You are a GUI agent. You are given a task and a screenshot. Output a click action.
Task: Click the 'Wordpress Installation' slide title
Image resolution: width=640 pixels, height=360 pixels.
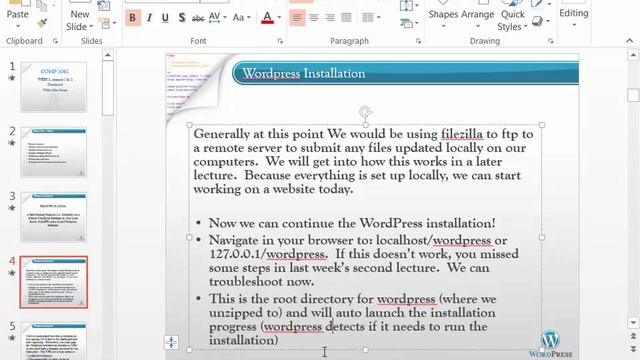(304, 73)
